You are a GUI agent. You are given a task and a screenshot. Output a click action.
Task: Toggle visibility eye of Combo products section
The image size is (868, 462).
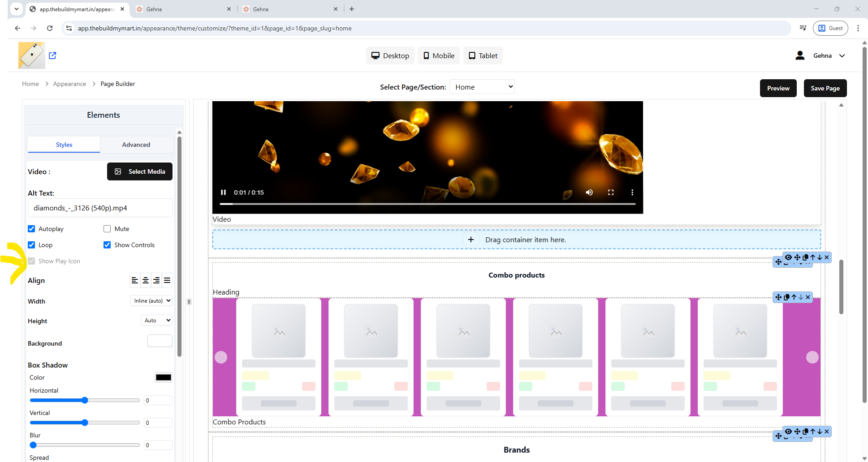[x=788, y=257]
